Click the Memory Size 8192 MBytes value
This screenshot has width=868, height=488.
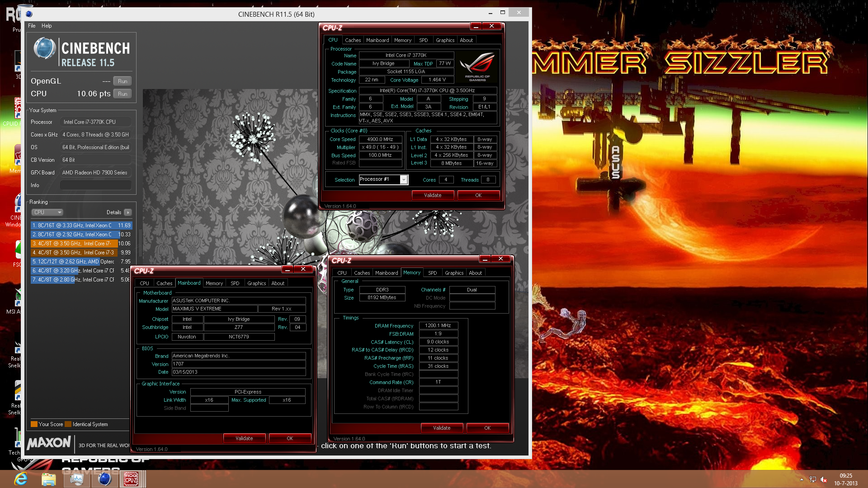(382, 298)
